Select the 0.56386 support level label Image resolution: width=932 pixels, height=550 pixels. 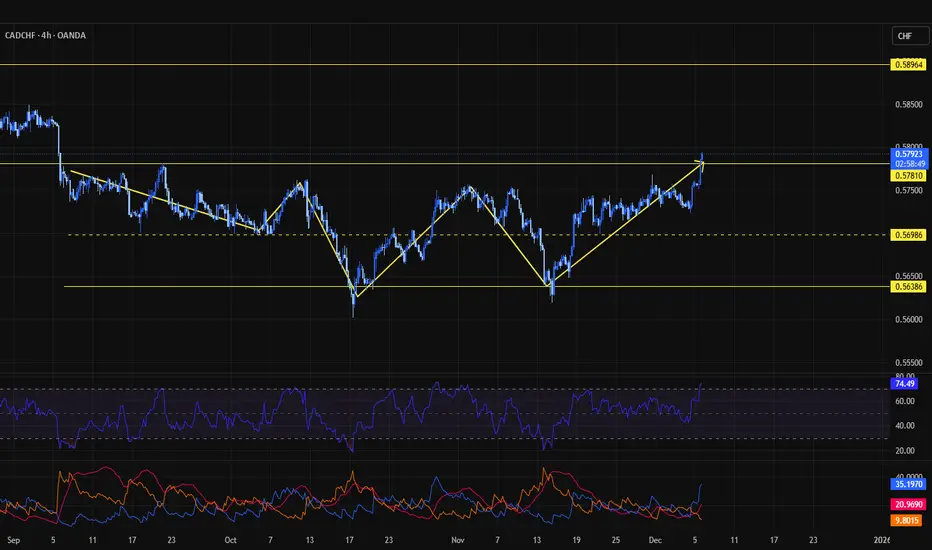[908, 287]
